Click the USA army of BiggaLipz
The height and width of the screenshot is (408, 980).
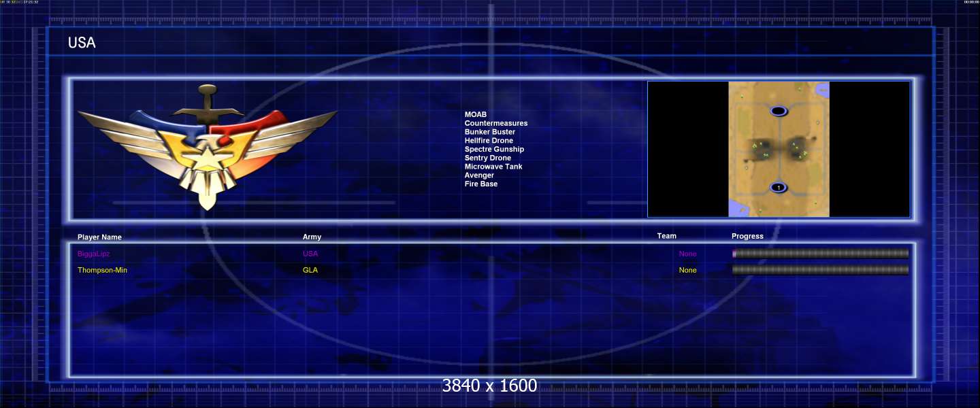click(310, 254)
